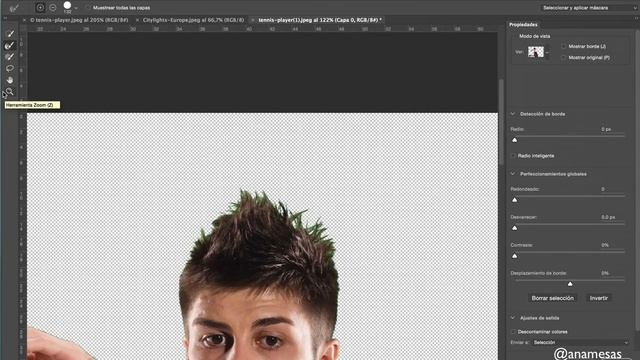Adjust the 'Radio' slider handle
This screenshot has width=640, height=360.
point(515,140)
